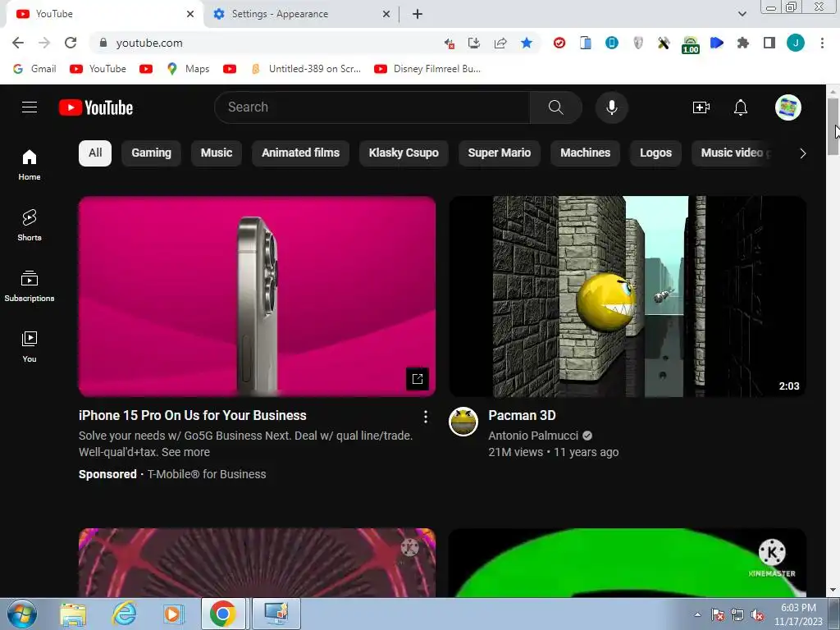This screenshot has height=630, width=840.
Task: Go back with browser back arrow
Action: (x=18, y=43)
